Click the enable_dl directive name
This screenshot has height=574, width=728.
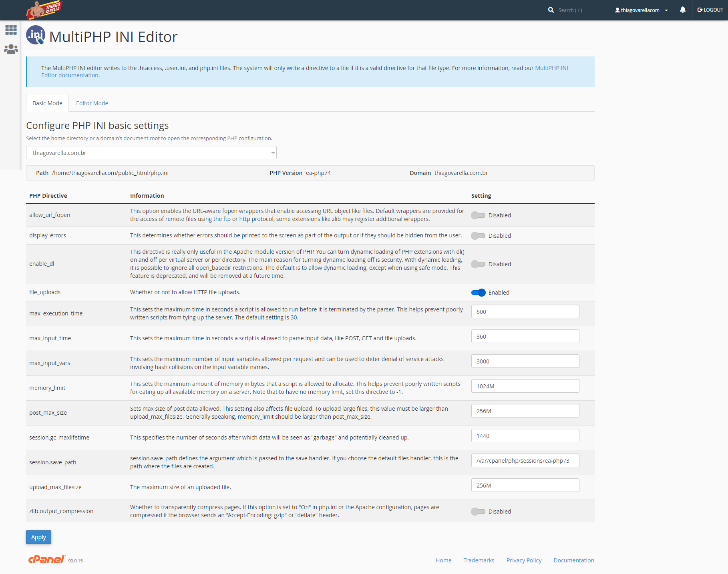tap(42, 264)
